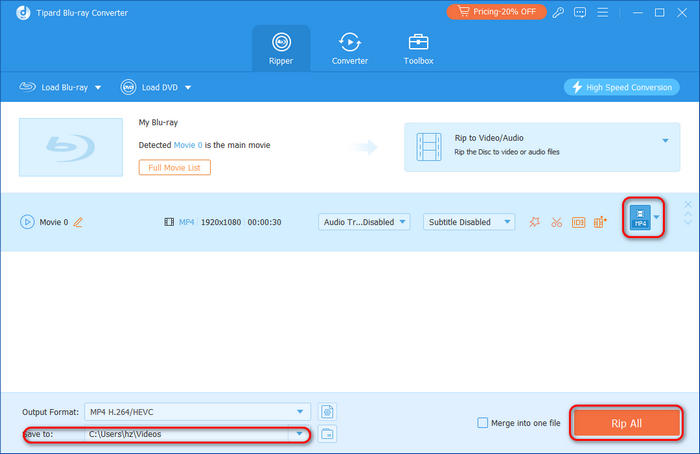The height and width of the screenshot is (454, 700).
Task: Click the film strip icon beside MP4
Action: click(x=169, y=222)
